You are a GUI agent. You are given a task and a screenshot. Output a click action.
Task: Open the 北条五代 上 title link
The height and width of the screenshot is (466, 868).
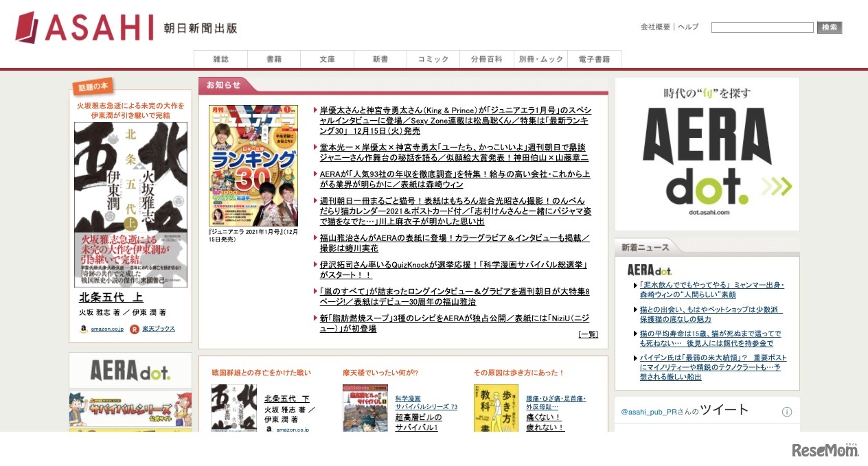[111, 298]
